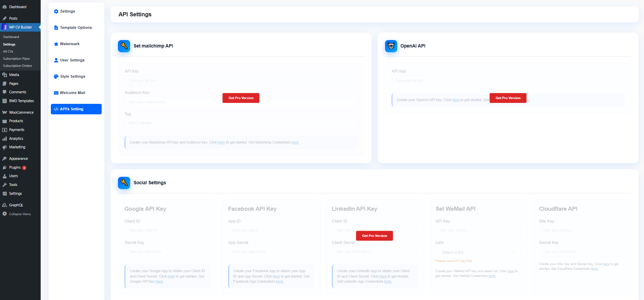Click Mailchimp Credentials here link

pyautogui.click(x=295, y=142)
